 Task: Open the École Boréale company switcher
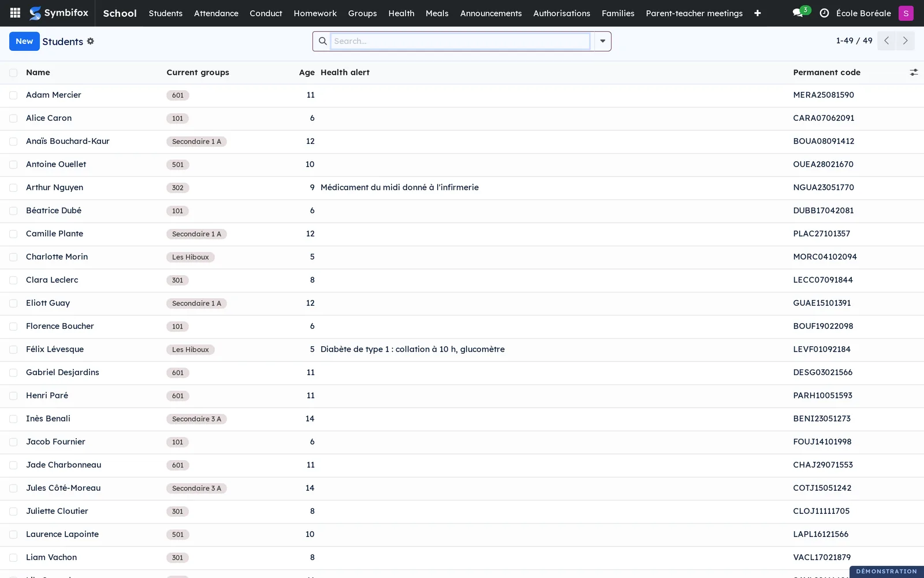pos(863,13)
